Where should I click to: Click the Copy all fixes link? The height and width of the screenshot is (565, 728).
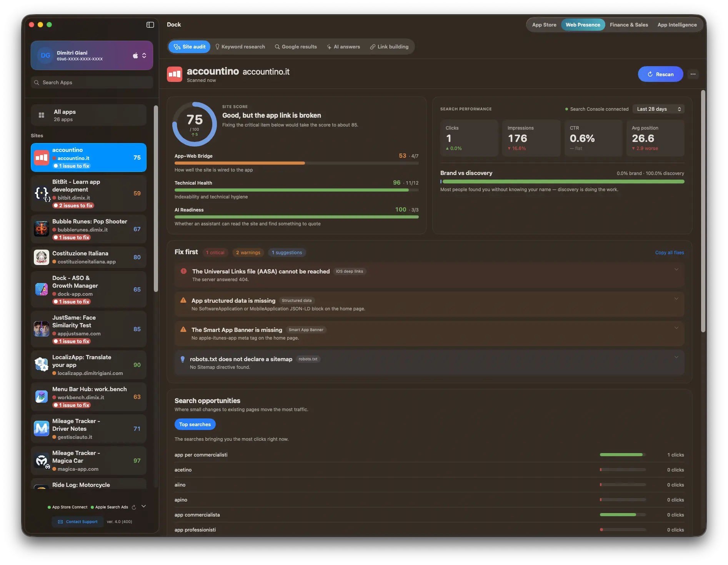point(670,253)
